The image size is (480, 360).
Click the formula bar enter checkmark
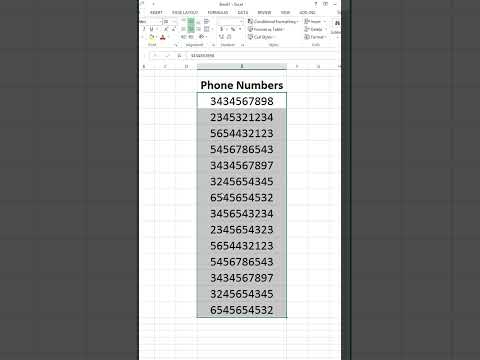[167, 56]
